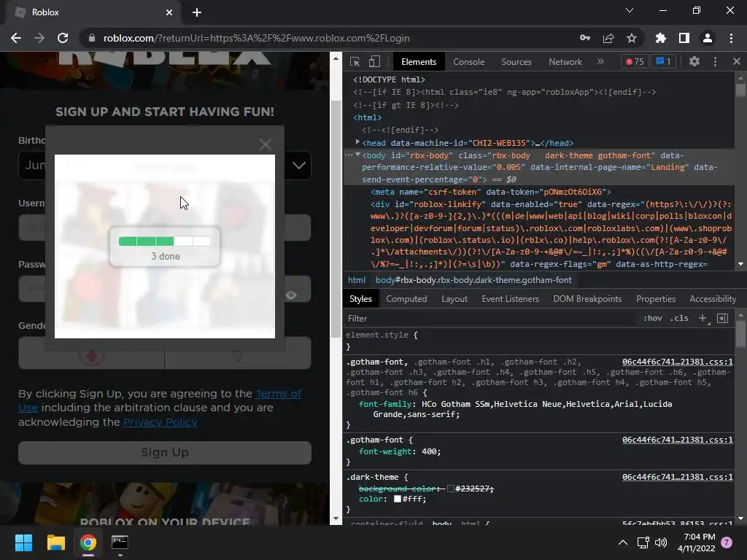Open a new Chrome tab
The width and height of the screenshot is (747, 560).
pos(197,12)
